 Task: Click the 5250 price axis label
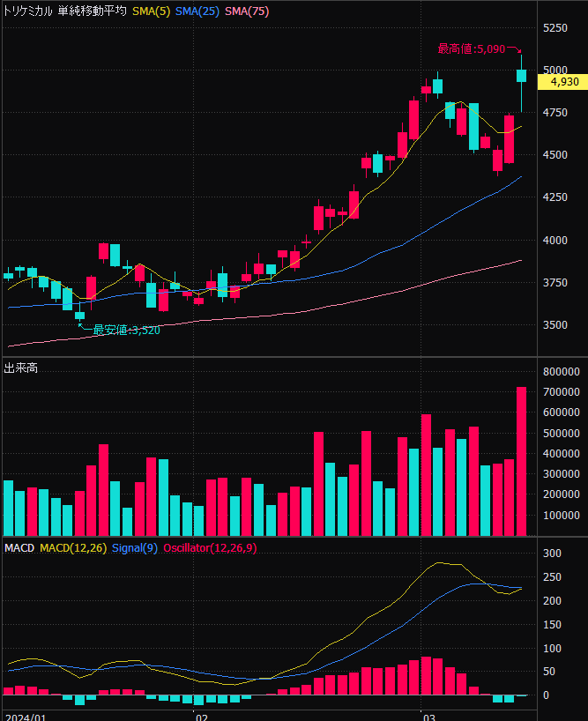pyautogui.click(x=555, y=28)
